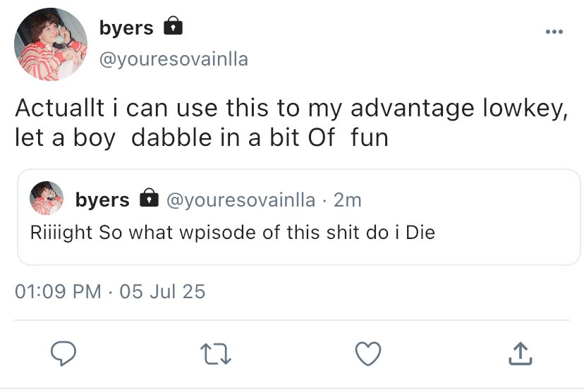584x392 pixels.
Task: Click the lock icon beside the main byers name
Action: coord(173,27)
